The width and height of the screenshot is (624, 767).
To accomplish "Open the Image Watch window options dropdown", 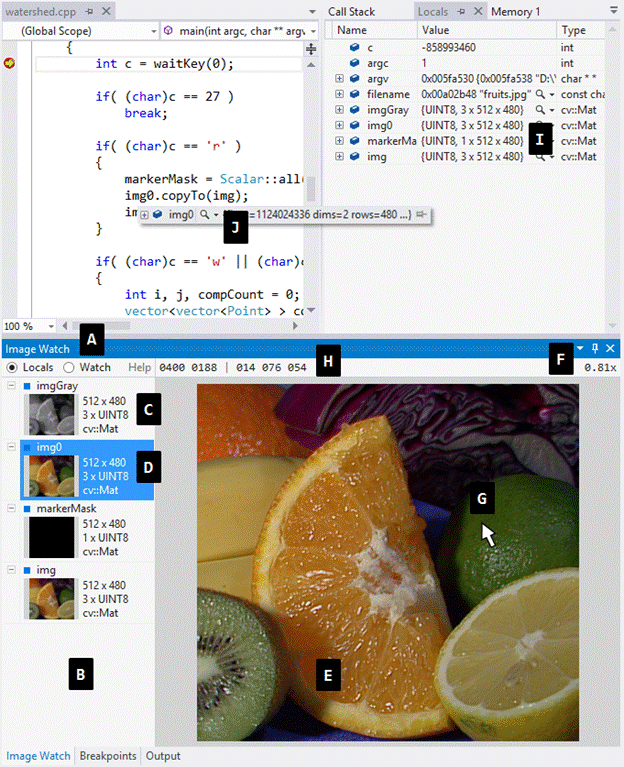I will coord(580,348).
